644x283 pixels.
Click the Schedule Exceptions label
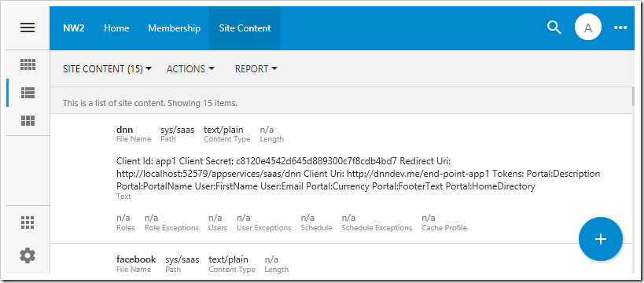tap(377, 227)
